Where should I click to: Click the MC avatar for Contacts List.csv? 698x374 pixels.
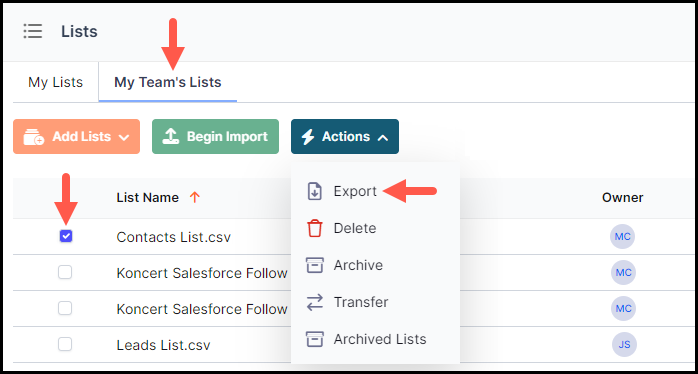coord(622,236)
